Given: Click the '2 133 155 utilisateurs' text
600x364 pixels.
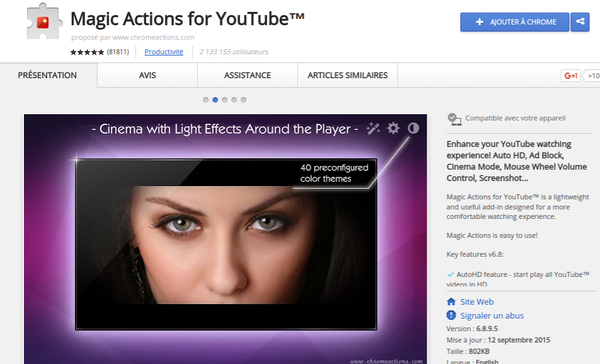Looking at the screenshot, I should tap(234, 52).
